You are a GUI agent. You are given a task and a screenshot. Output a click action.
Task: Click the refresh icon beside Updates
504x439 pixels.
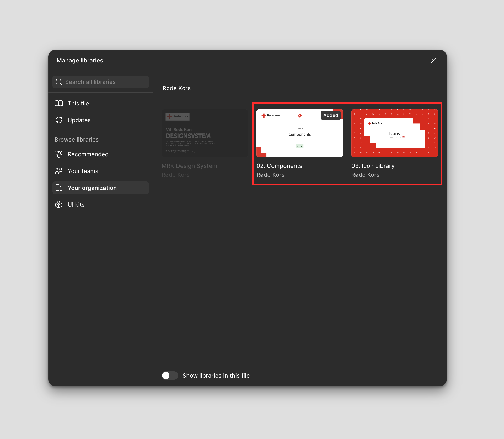(59, 120)
